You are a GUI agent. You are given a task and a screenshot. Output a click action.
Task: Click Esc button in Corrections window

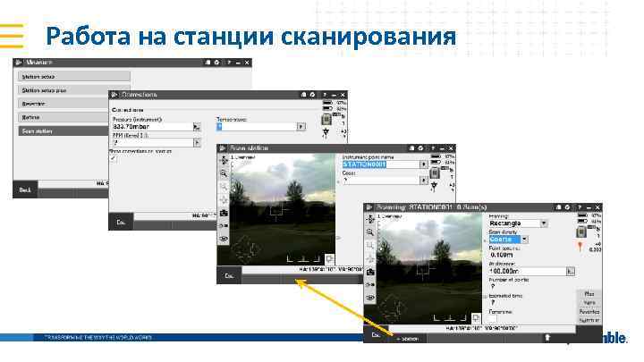(x=121, y=222)
